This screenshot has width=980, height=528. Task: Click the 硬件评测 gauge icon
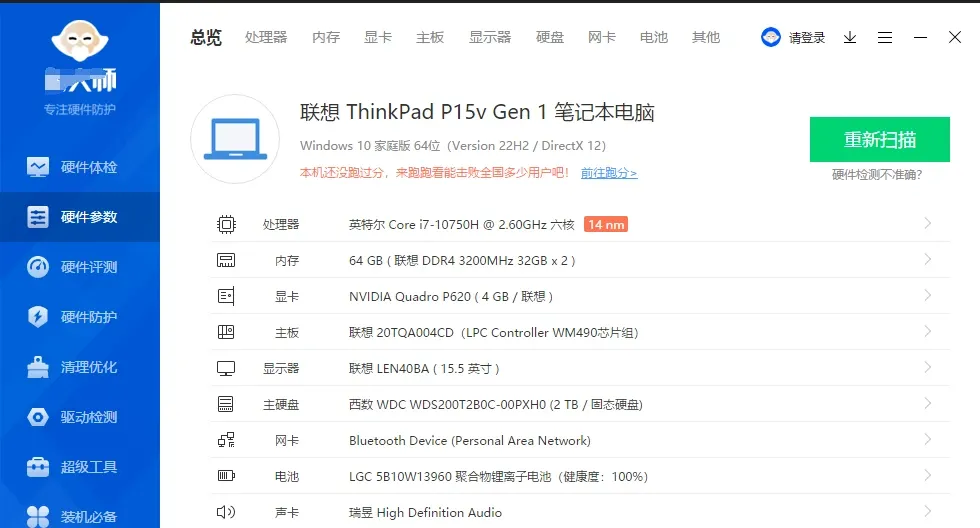pos(38,267)
